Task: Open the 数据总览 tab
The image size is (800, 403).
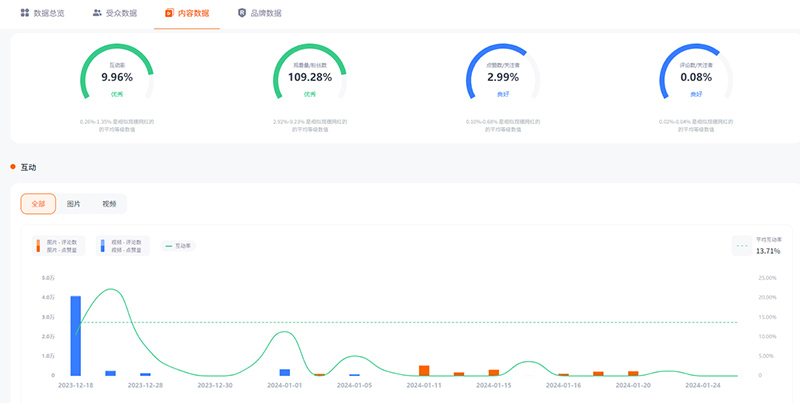Action: coord(48,13)
